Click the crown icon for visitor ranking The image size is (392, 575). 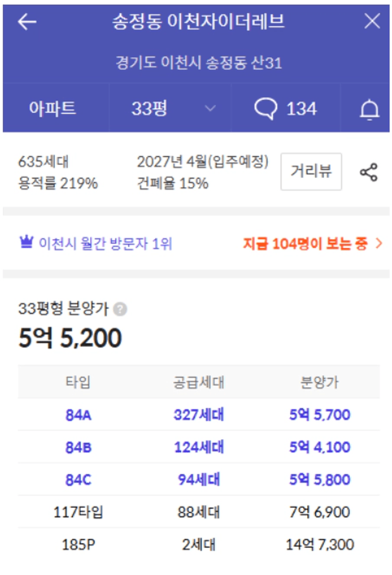click(x=26, y=243)
